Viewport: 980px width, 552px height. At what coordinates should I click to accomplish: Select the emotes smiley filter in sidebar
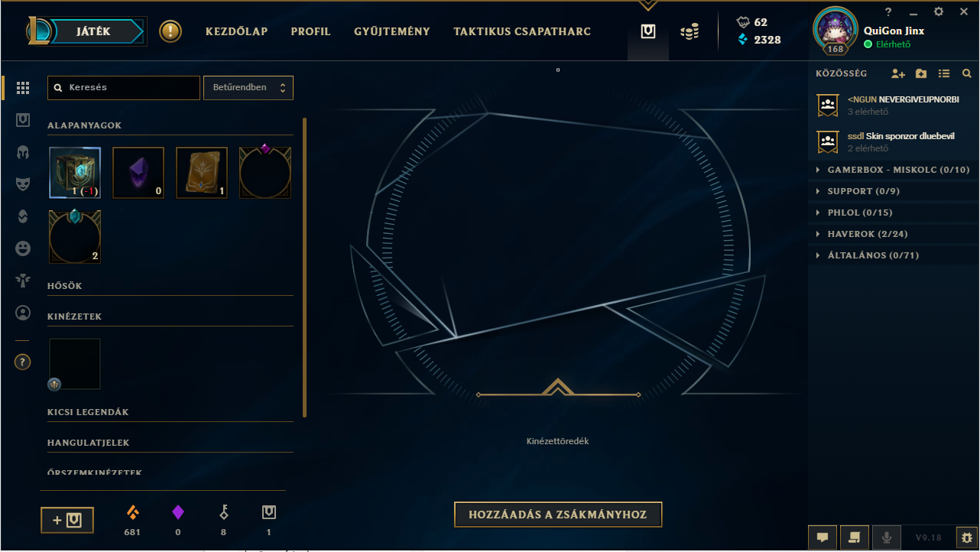23,248
